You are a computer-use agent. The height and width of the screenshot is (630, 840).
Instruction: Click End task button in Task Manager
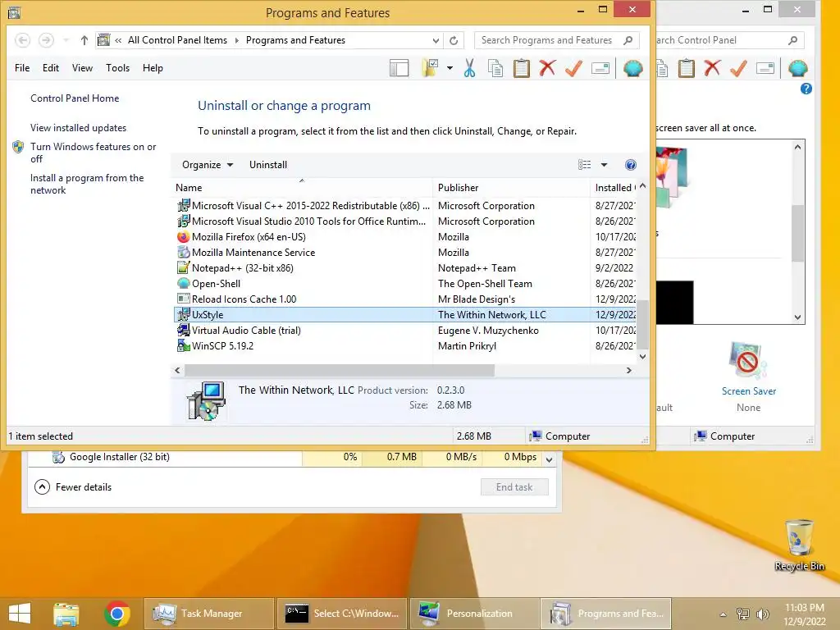click(x=514, y=487)
